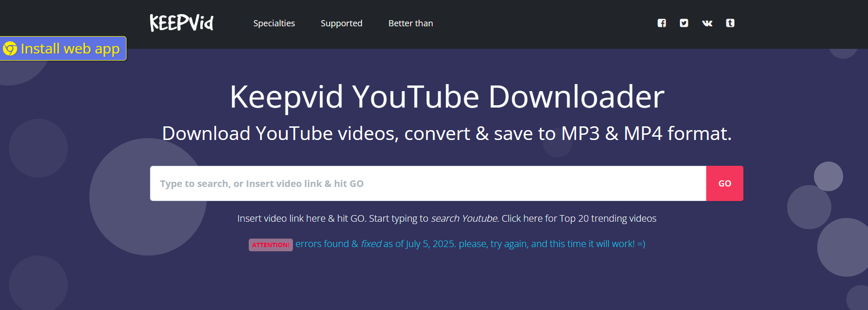Open the VK social icon
Image resolution: width=868 pixels, height=310 pixels.
pos(707,23)
